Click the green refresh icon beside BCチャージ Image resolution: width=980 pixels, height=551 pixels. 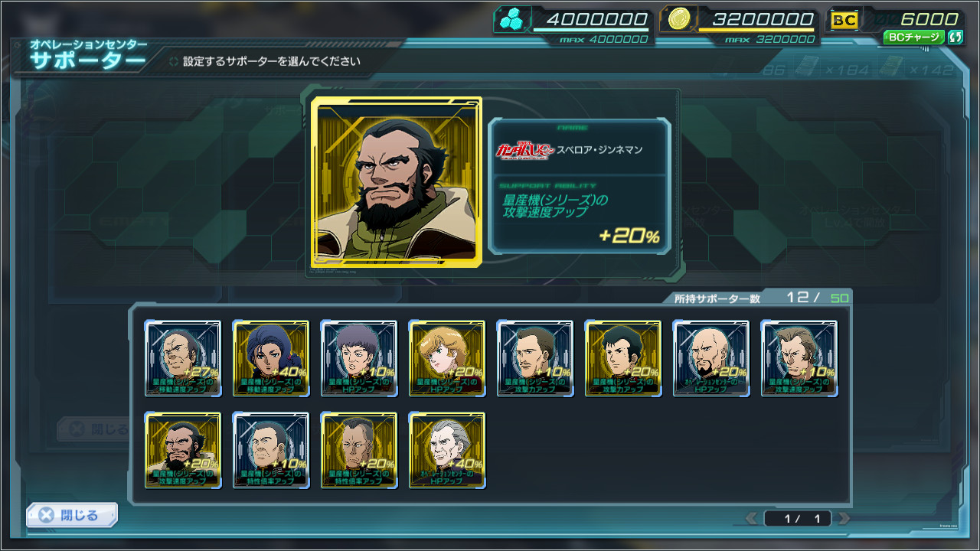click(x=955, y=37)
